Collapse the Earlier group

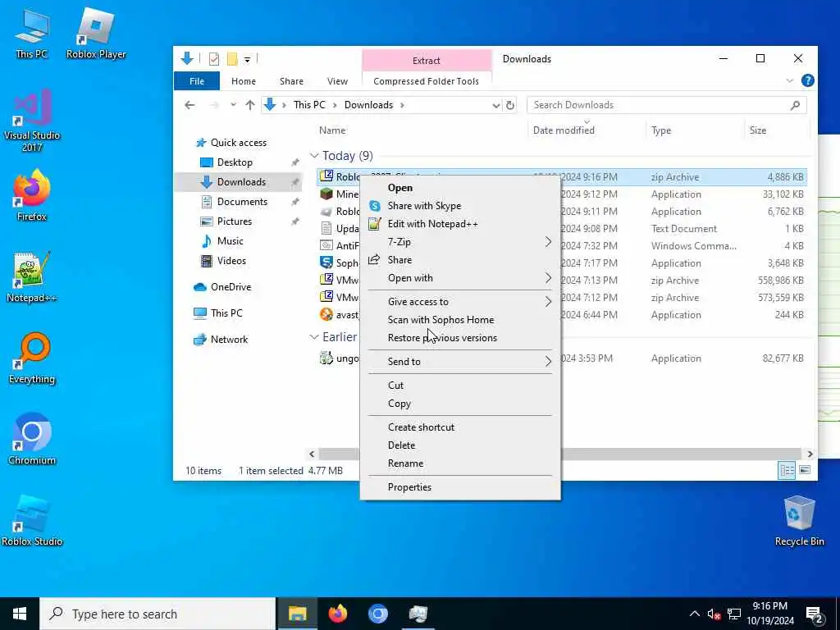(x=314, y=337)
